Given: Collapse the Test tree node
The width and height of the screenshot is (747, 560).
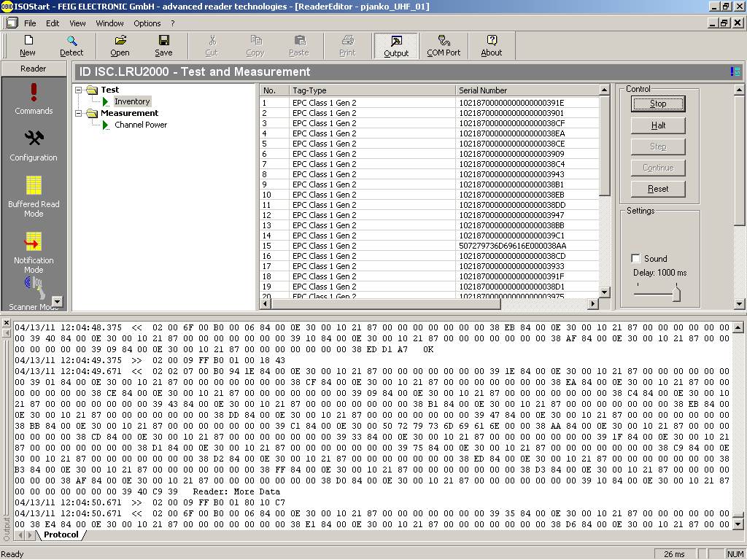Looking at the screenshot, I should [x=79, y=90].
